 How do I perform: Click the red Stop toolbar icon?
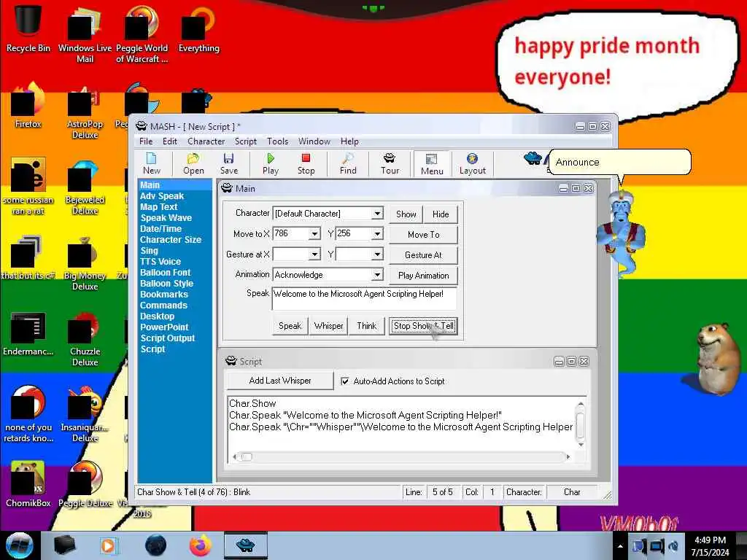(x=306, y=164)
